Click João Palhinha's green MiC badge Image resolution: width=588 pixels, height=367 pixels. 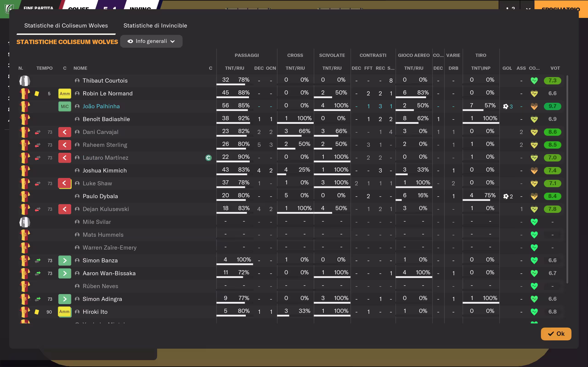65,106
